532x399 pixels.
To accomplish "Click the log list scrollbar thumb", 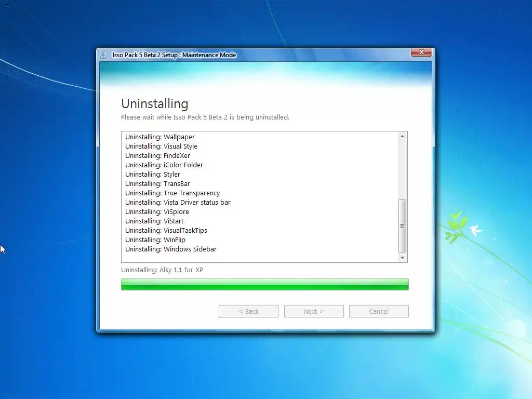I will (x=402, y=226).
